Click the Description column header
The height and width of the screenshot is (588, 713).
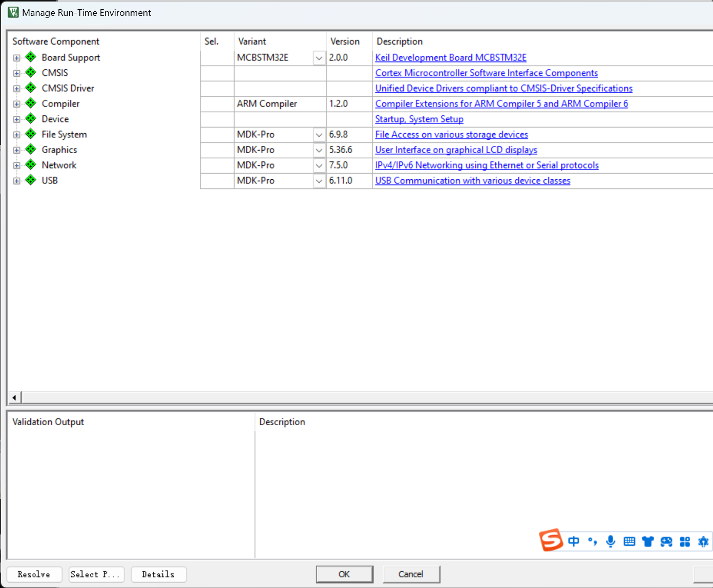tap(543, 41)
